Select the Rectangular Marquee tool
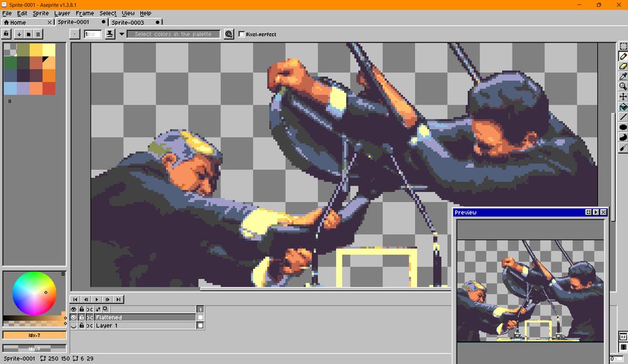This screenshot has height=364, width=628. (623, 46)
